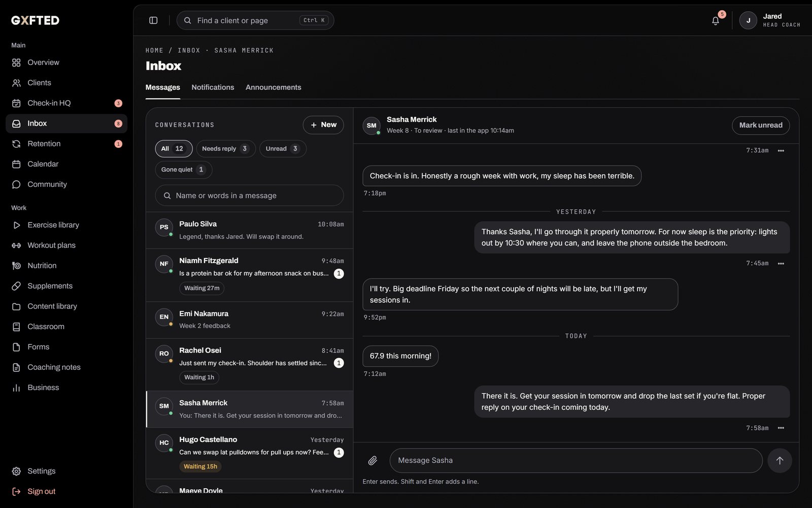Focus the Find a client or page search
Viewport: 812px width, 508px height.
click(255, 20)
